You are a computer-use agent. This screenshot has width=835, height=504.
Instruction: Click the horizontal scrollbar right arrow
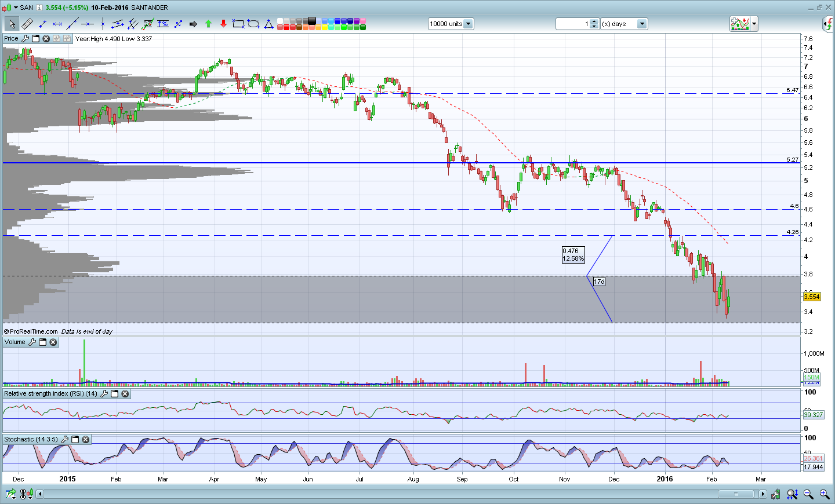(x=763, y=494)
